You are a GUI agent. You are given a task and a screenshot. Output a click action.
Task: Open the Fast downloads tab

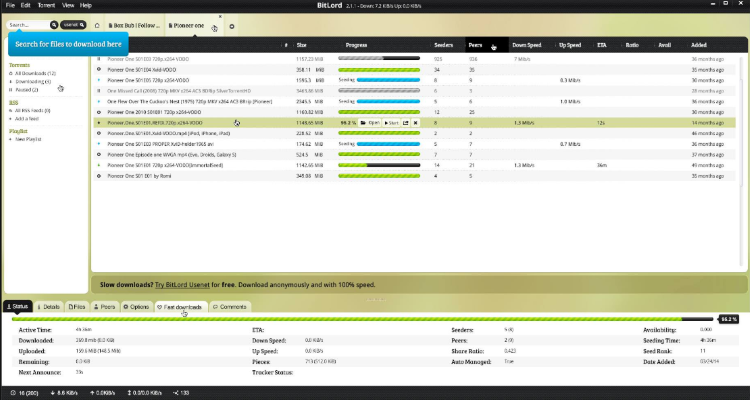pos(181,307)
